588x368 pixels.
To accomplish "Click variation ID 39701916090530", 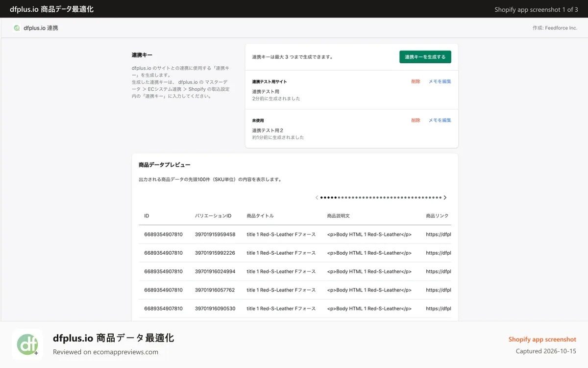I will (x=215, y=309).
